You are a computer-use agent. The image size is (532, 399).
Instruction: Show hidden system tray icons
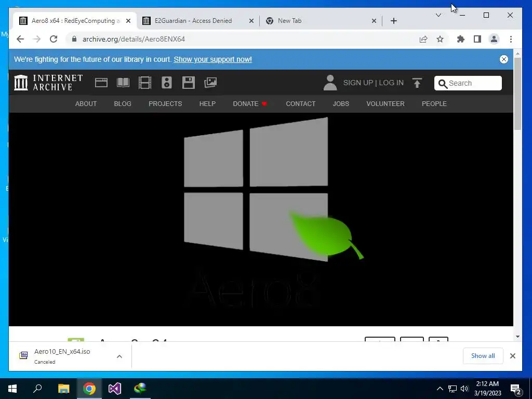[x=440, y=389]
